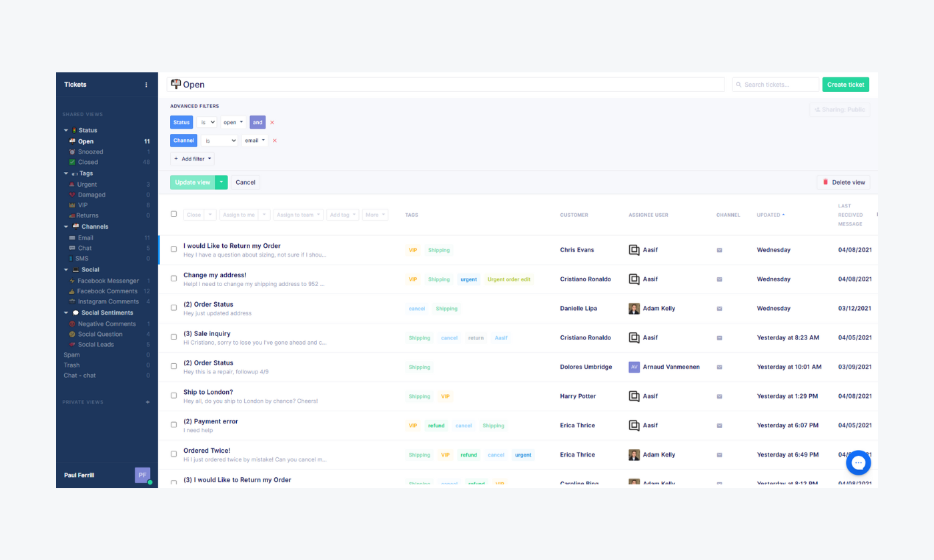Viewport: 934px width, 560px height.
Task: Click the email channel icon for Chris Evans
Action: coord(720,250)
